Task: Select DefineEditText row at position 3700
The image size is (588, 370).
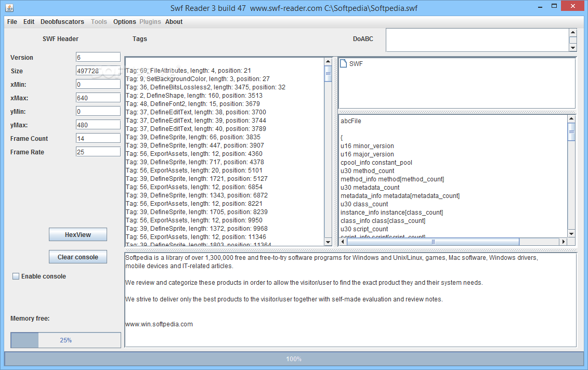Action: [x=196, y=112]
